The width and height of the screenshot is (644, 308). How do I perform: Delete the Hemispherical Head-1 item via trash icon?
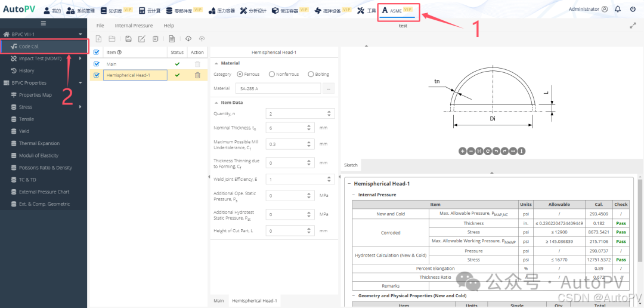click(x=197, y=75)
